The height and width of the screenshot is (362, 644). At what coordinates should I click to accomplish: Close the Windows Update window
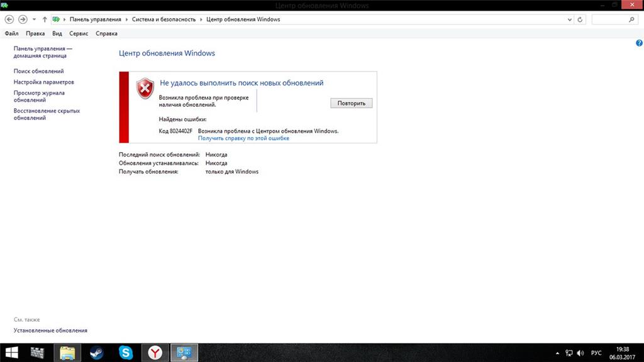[632, 4]
